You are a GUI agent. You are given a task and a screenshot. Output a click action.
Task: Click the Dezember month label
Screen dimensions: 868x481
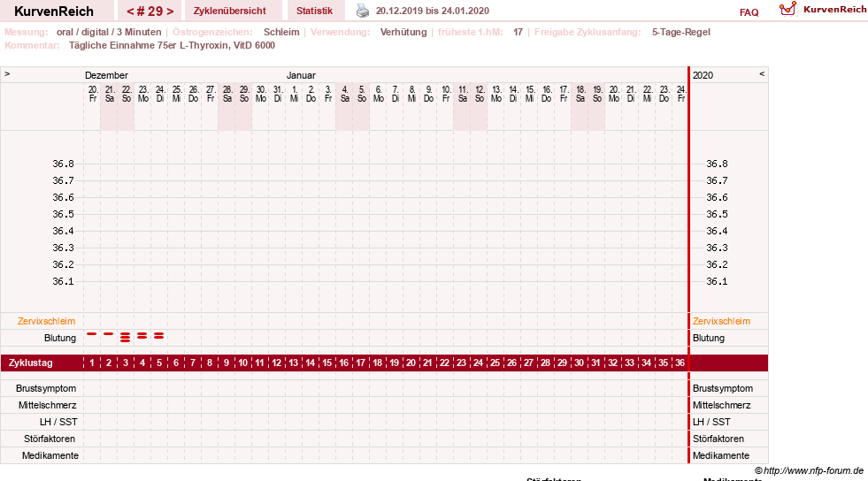(x=106, y=75)
